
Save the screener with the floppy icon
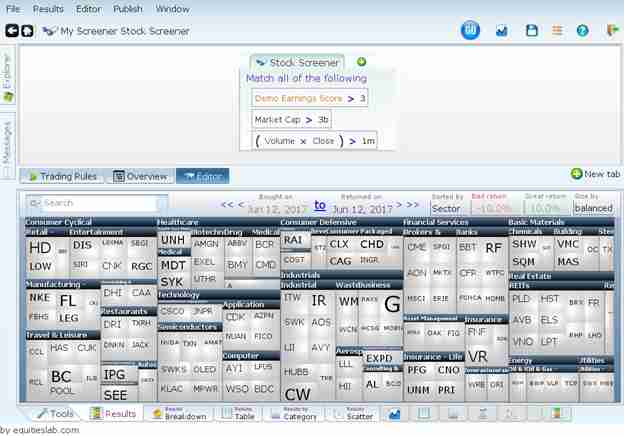pos(532,31)
